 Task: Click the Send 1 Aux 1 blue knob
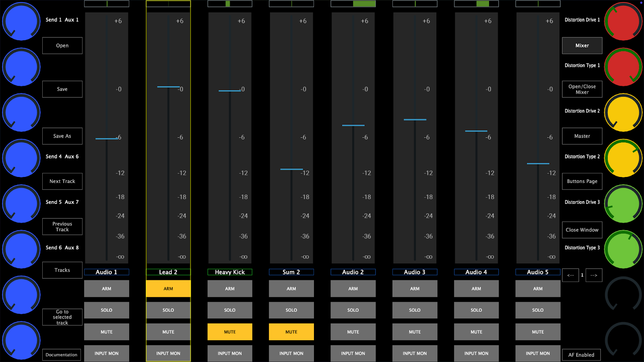21,22
